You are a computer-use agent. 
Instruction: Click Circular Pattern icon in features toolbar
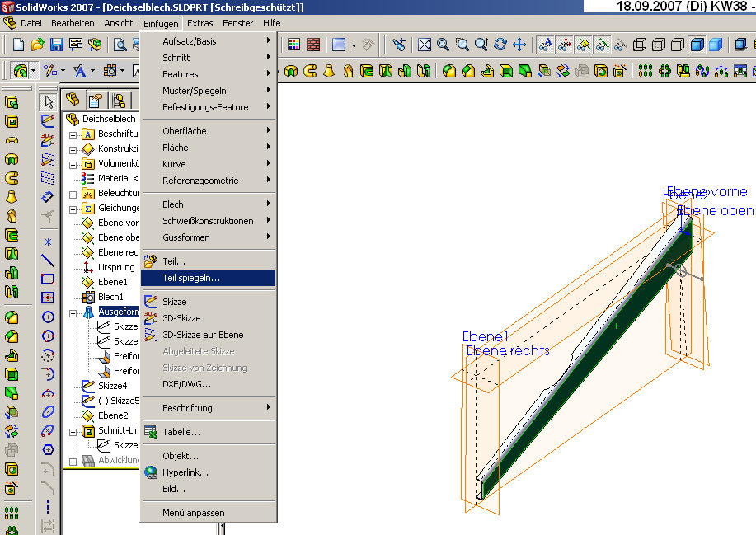pyautogui.click(x=664, y=72)
